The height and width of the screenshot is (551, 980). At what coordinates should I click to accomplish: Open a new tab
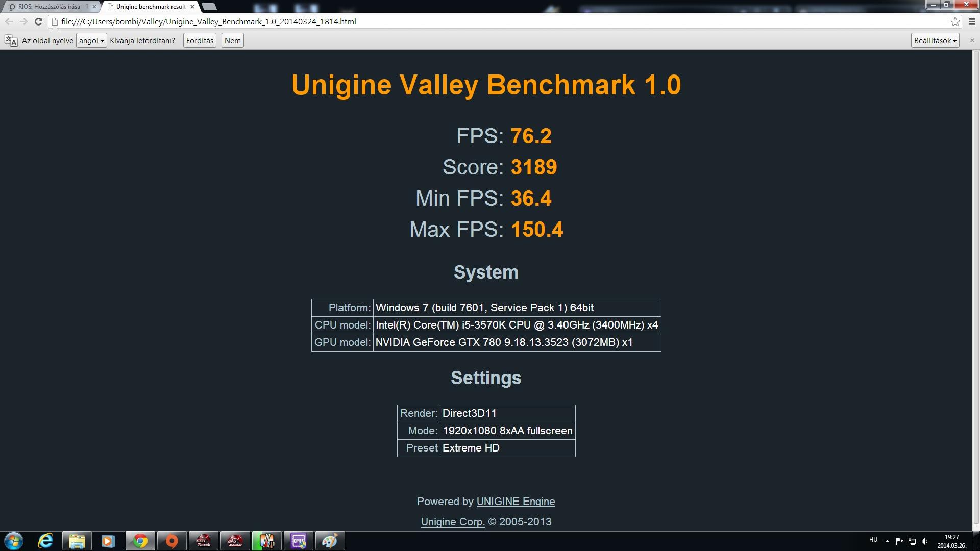209,7
